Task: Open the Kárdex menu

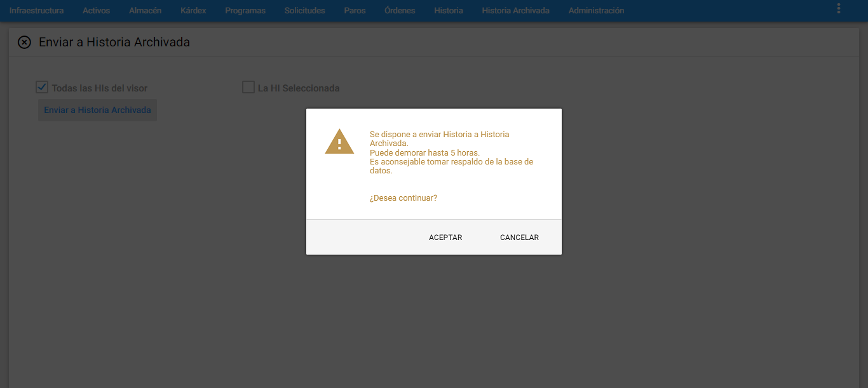Action: pyautogui.click(x=193, y=11)
